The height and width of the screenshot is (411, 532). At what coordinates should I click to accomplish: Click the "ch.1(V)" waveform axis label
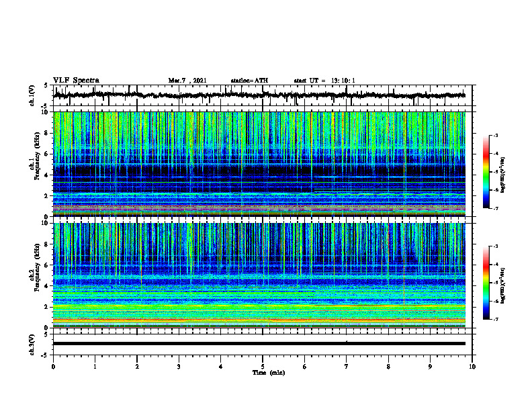tap(32, 95)
